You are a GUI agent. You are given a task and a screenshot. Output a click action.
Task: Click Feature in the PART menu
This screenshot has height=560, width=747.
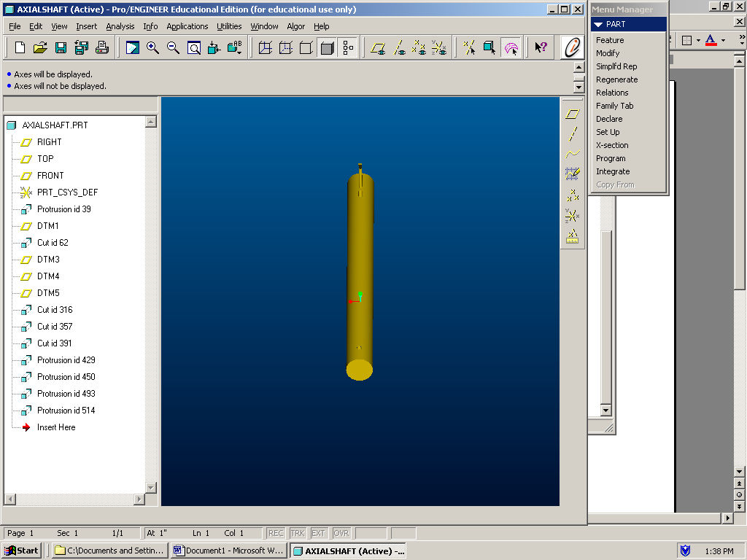click(610, 40)
